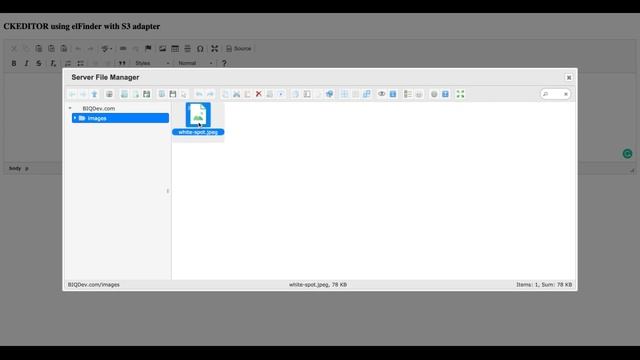This screenshot has height=360, width=640.
Task: Click Remove Format icon in CKEditor
Action: click(53, 63)
